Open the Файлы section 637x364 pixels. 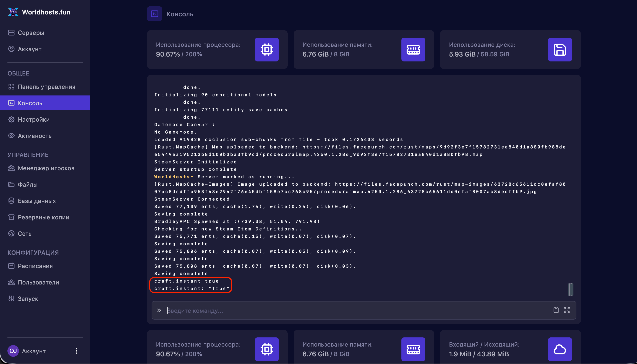coord(45,185)
